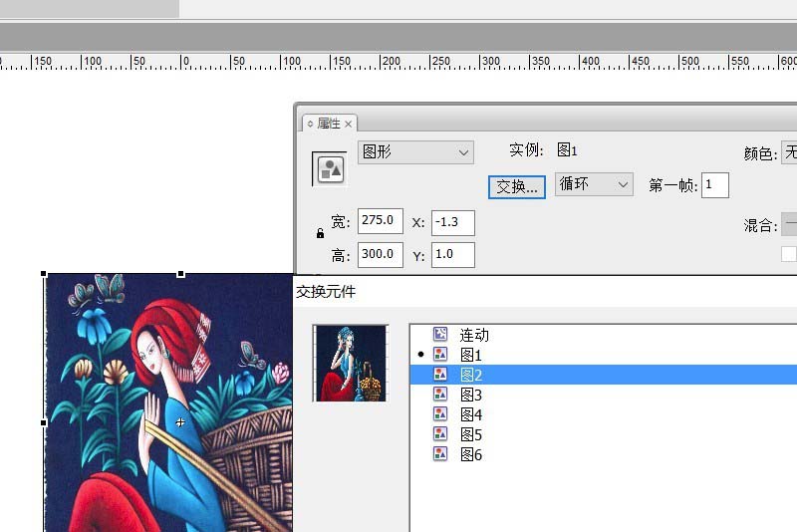Click the 连动 movie clip symbol icon
Image resolution: width=797 pixels, height=532 pixels.
(440, 334)
